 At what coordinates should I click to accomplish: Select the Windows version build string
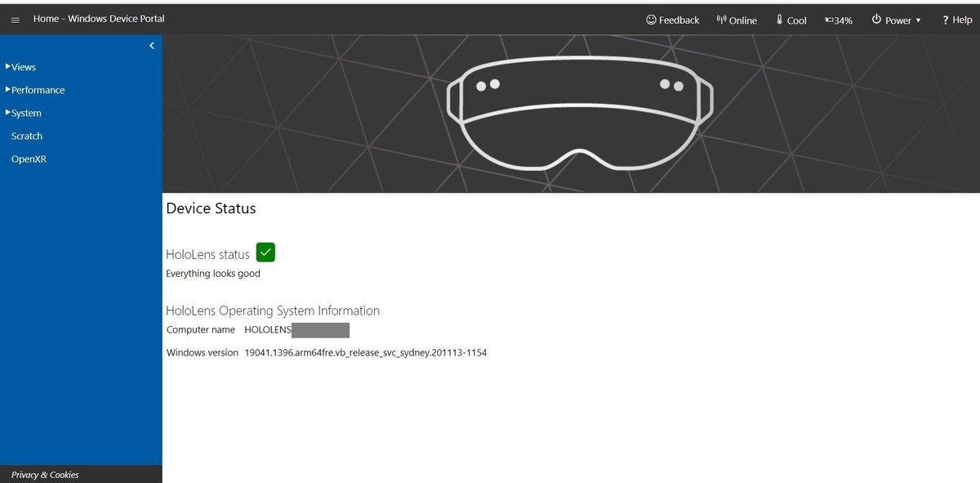(366, 353)
